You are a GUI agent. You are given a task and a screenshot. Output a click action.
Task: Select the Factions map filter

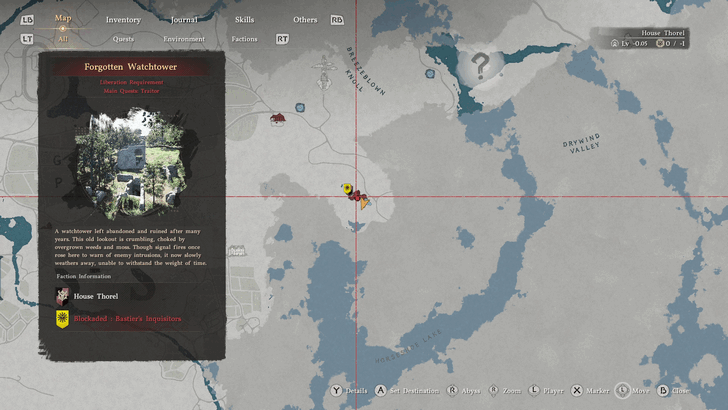click(x=244, y=39)
